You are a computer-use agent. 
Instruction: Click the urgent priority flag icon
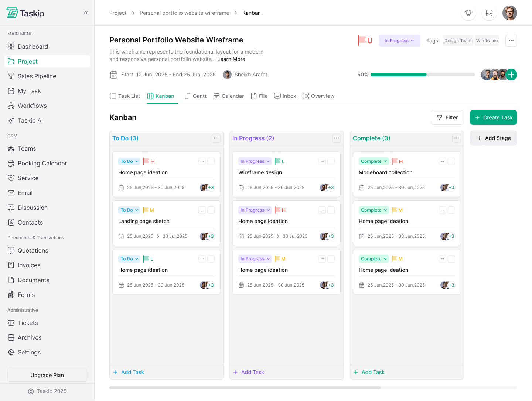[365, 41]
